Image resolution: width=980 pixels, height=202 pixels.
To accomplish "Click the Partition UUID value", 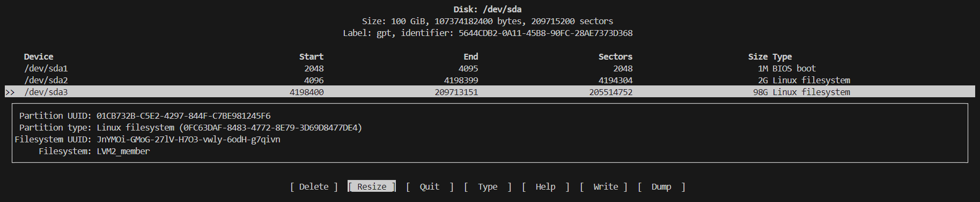I will coord(183,116).
